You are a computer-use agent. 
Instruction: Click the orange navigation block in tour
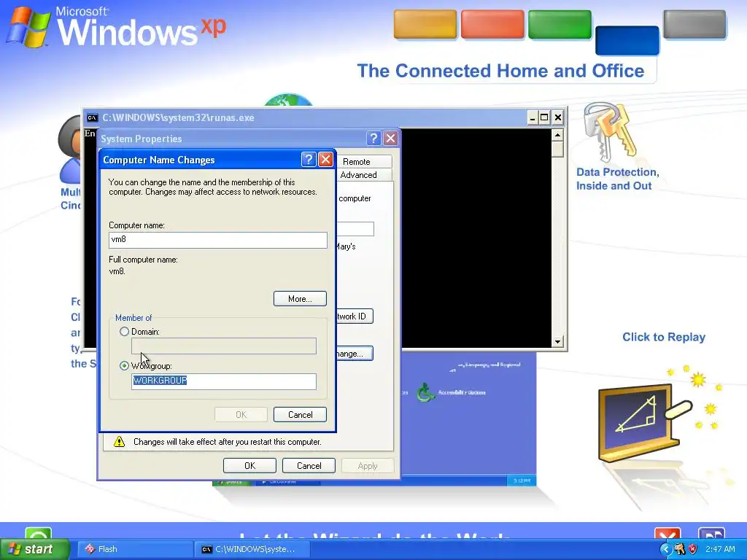click(425, 24)
